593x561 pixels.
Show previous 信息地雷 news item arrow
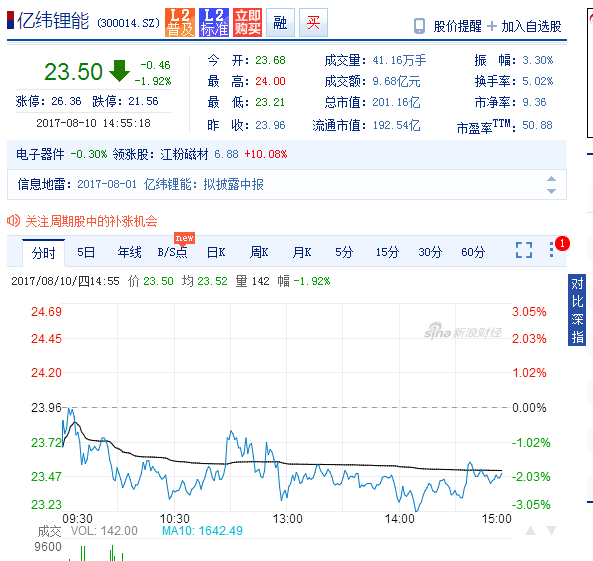551,179
